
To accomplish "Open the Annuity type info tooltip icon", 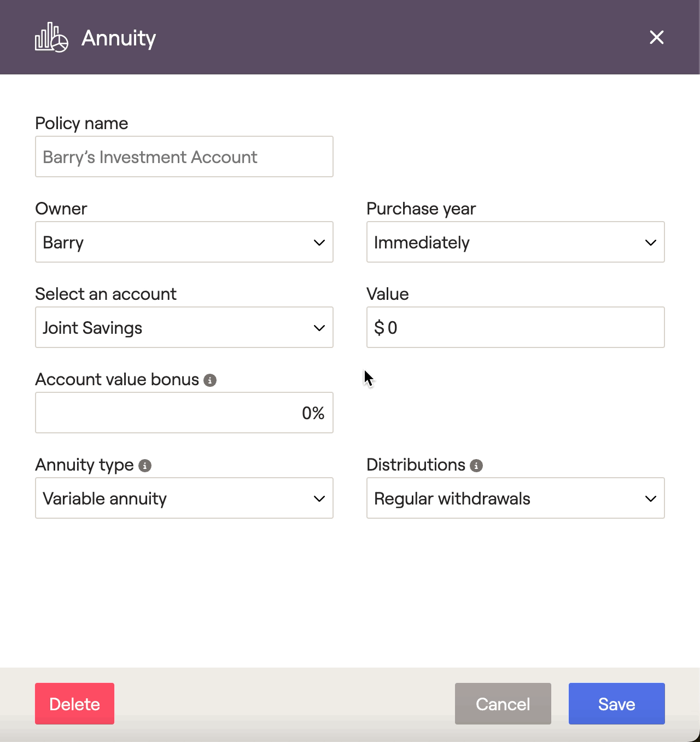I will [x=145, y=466].
